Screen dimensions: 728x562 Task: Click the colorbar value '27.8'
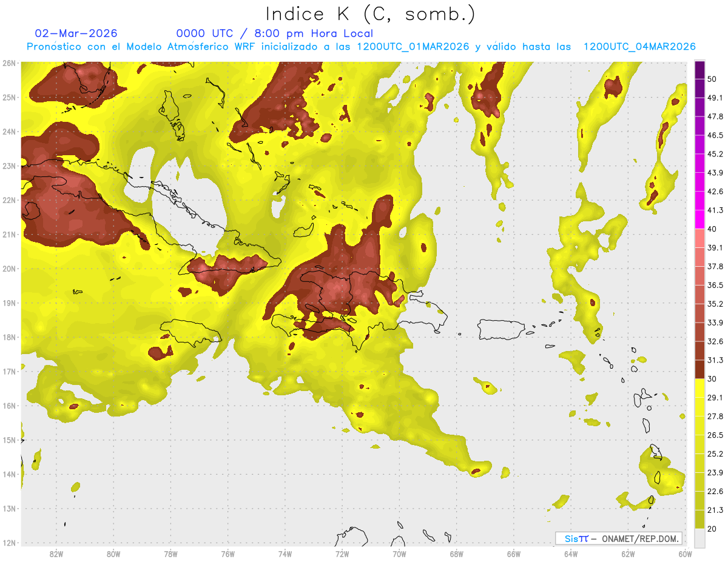pyautogui.click(x=715, y=416)
